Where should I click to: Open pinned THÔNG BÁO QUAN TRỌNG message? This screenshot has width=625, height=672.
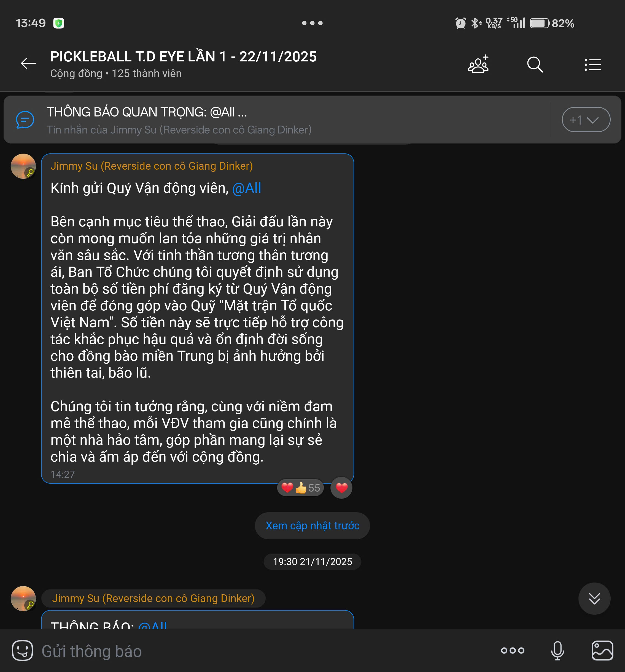[x=179, y=120]
